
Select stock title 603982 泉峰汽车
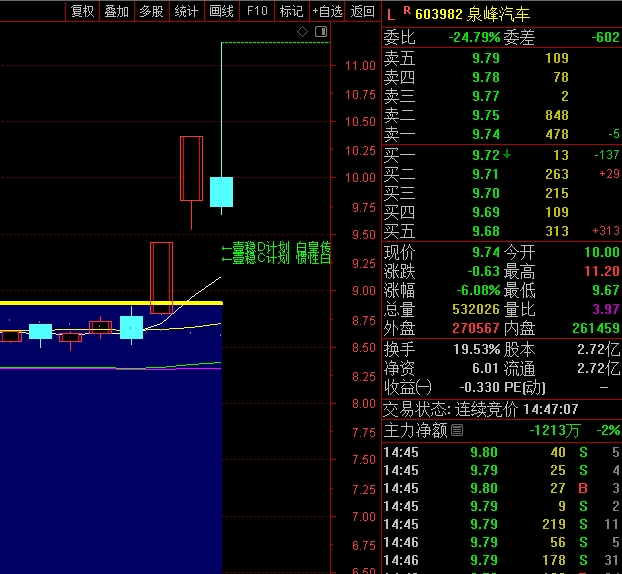(x=472, y=14)
